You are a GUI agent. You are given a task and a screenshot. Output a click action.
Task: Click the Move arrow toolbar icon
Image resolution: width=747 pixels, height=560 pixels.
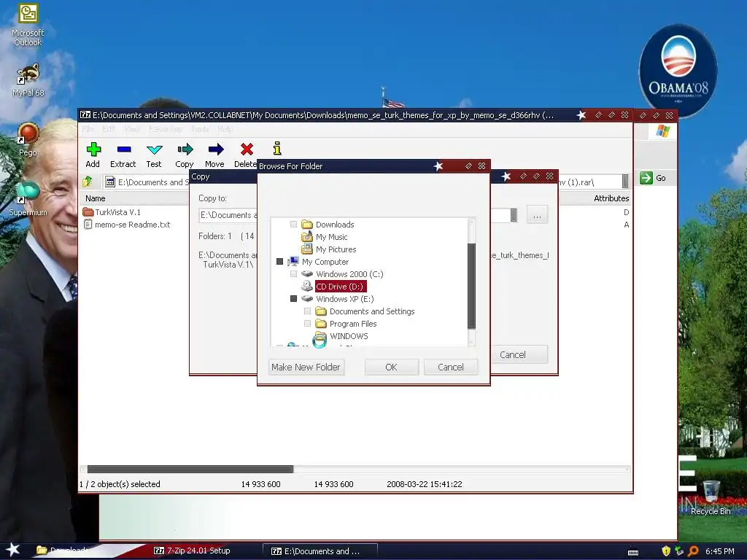(x=216, y=149)
